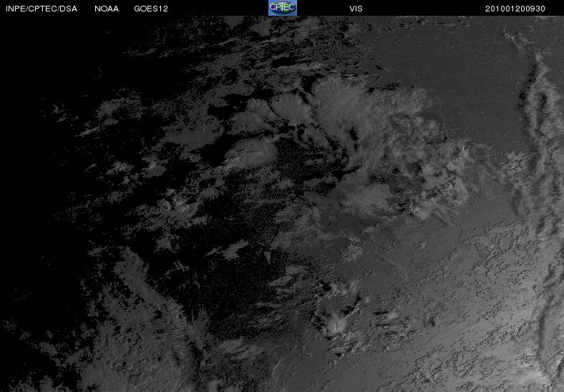Click the VIS channel label
This screenshot has width=564, height=392.
coord(356,9)
